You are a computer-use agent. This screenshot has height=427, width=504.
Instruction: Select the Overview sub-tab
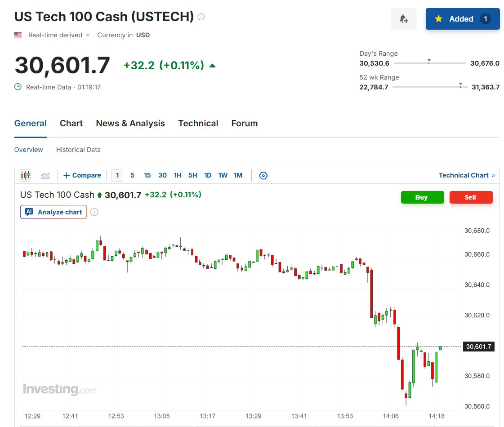[x=28, y=150]
